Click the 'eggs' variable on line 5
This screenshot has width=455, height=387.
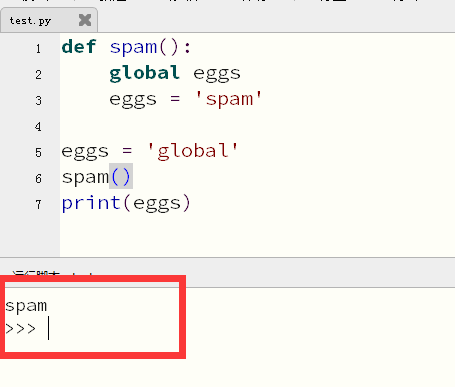pos(85,152)
